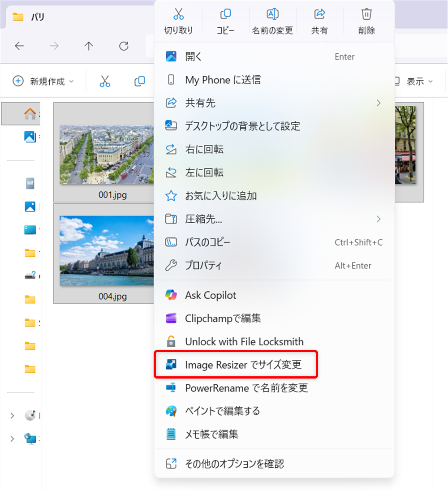The width and height of the screenshot is (448, 491).
Task: Click the Copy (コピー) icon
Action: [226, 14]
